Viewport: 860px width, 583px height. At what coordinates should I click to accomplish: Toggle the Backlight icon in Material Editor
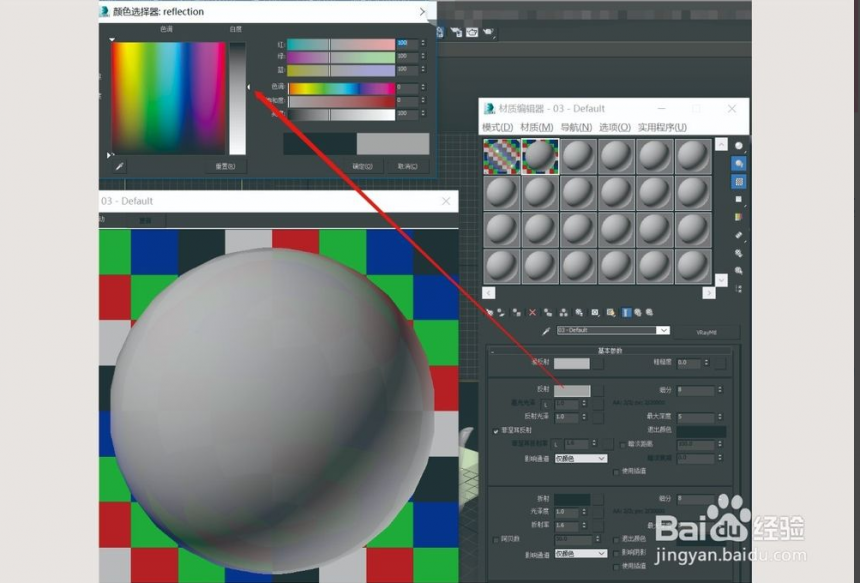point(739,163)
